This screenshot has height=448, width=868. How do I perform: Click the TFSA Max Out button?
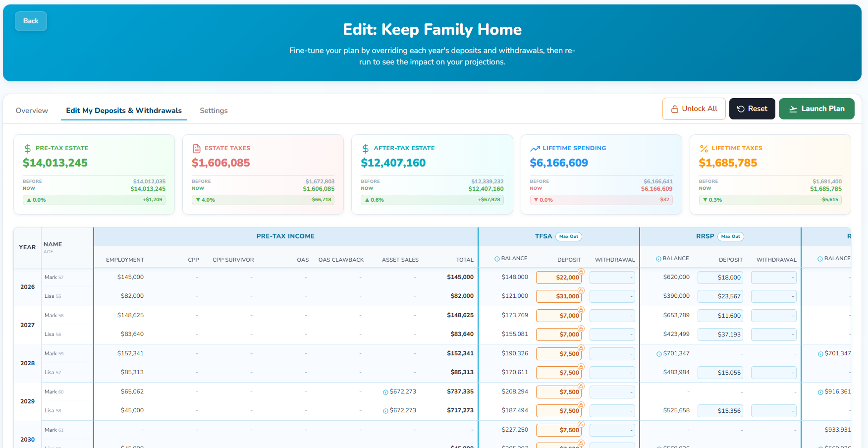(x=569, y=236)
